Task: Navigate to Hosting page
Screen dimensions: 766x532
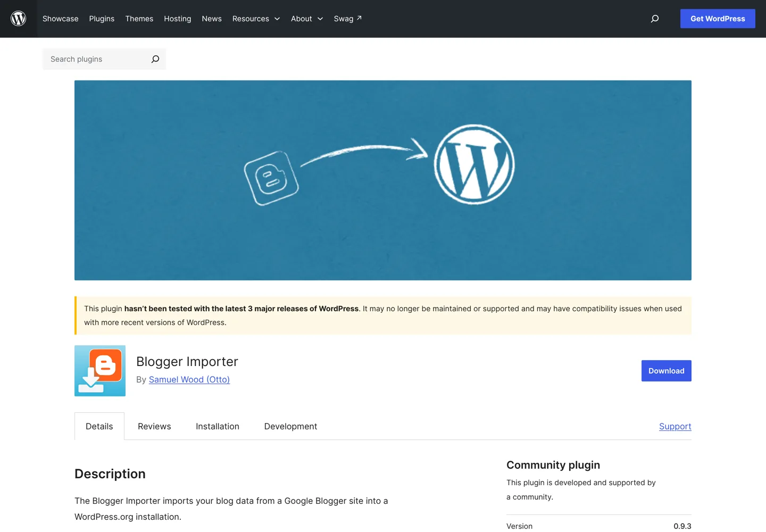Action: (x=178, y=19)
